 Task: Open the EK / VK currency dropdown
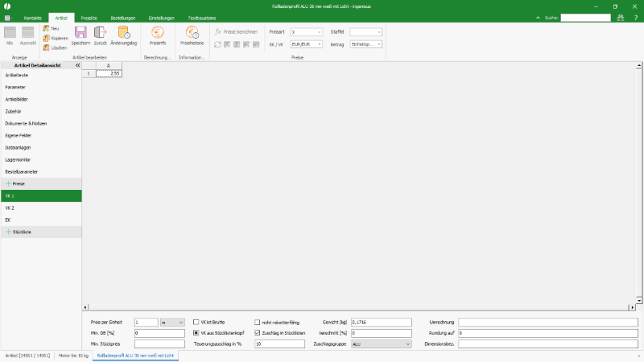click(x=307, y=44)
